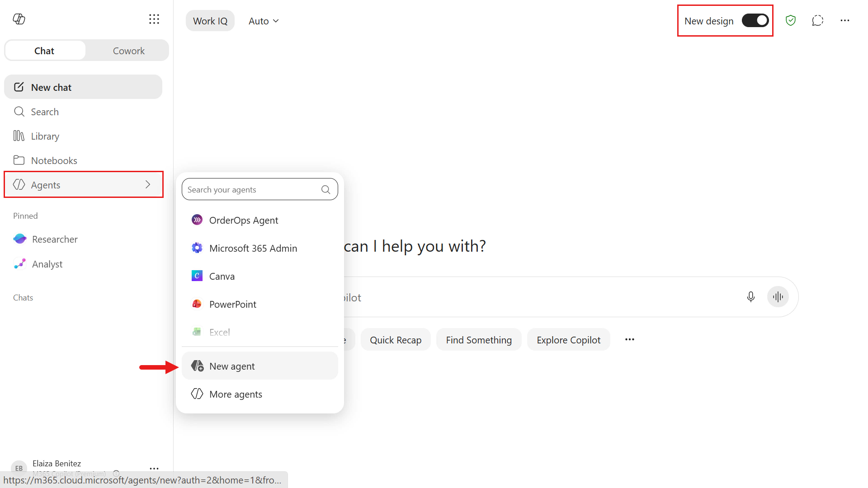Show more prompt suggestions with ellipsis
This screenshot has width=868, height=488.
point(630,339)
